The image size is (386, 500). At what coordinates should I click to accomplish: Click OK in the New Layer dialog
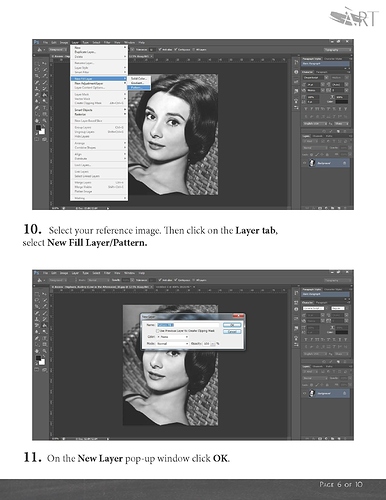232,325
